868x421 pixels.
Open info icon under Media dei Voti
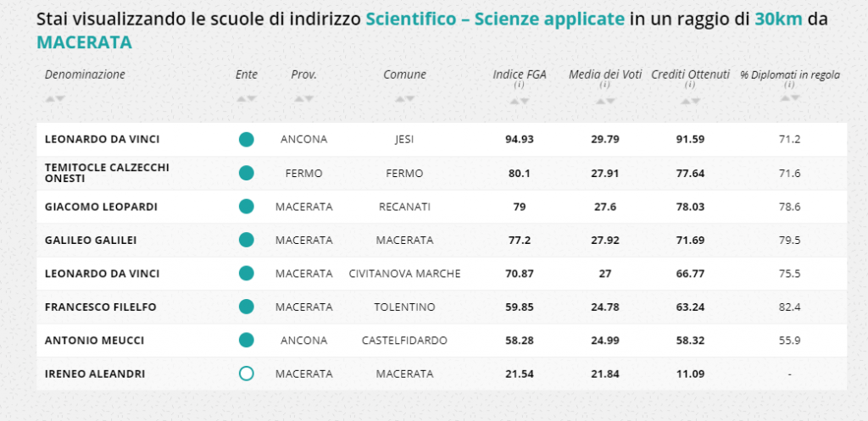click(x=605, y=86)
